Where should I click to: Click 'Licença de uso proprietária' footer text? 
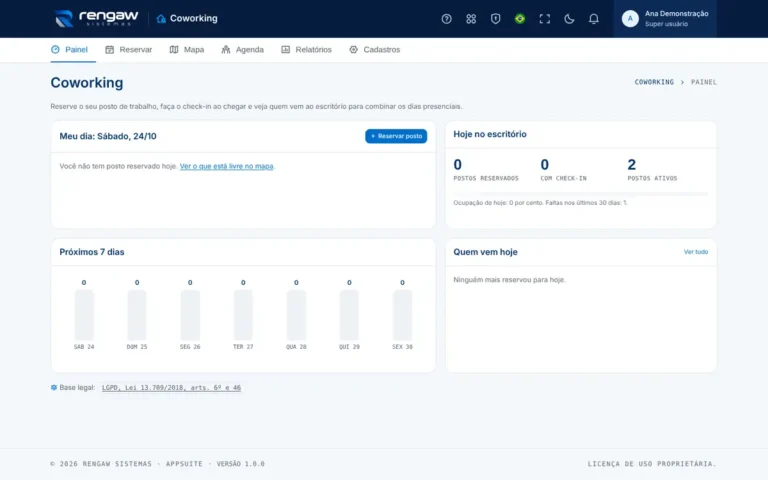pyautogui.click(x=652, y=464)
